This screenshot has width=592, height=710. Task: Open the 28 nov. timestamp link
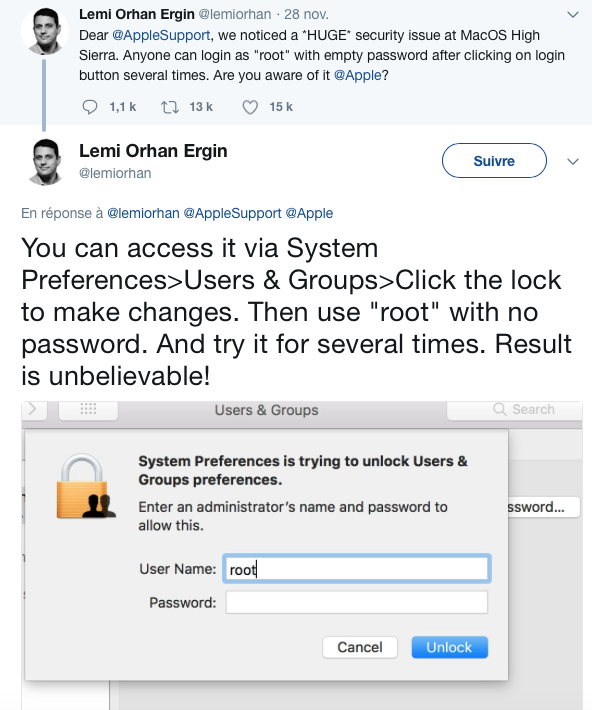point(306,14)
